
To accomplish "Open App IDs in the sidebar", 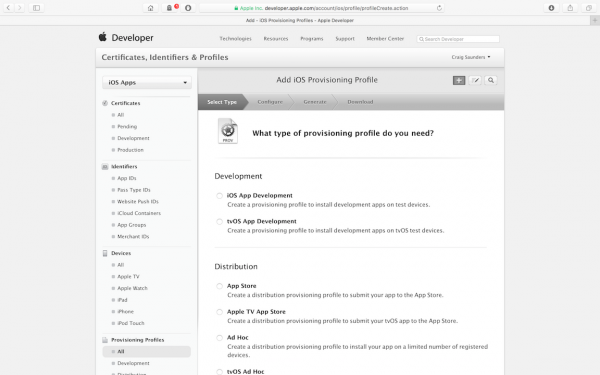I will [x=127, y=178].
